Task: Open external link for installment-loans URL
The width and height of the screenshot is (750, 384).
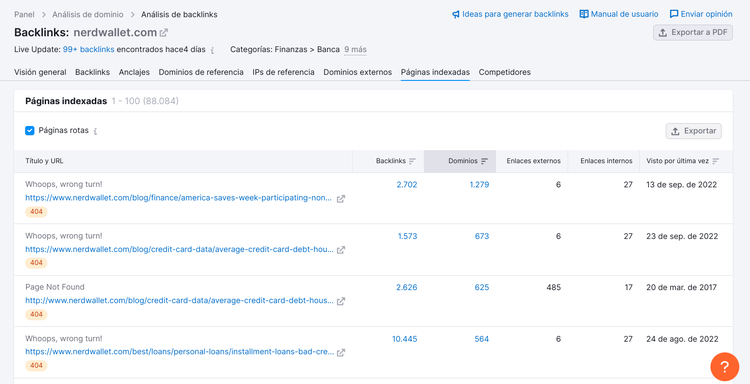Action: 341,352
